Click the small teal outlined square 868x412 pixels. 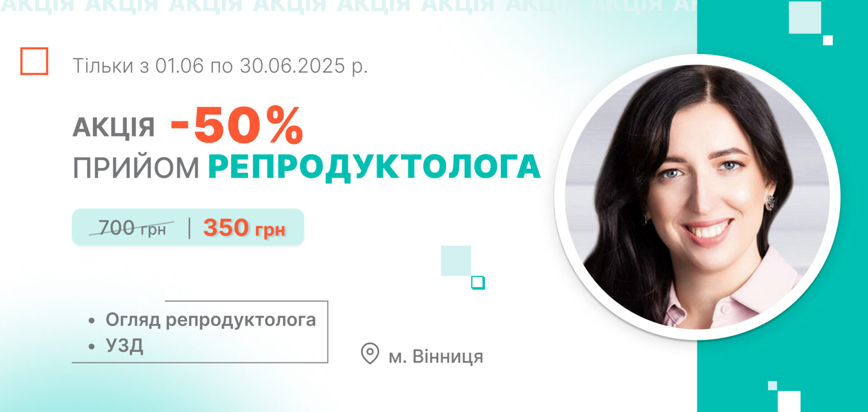click(478, 283)
